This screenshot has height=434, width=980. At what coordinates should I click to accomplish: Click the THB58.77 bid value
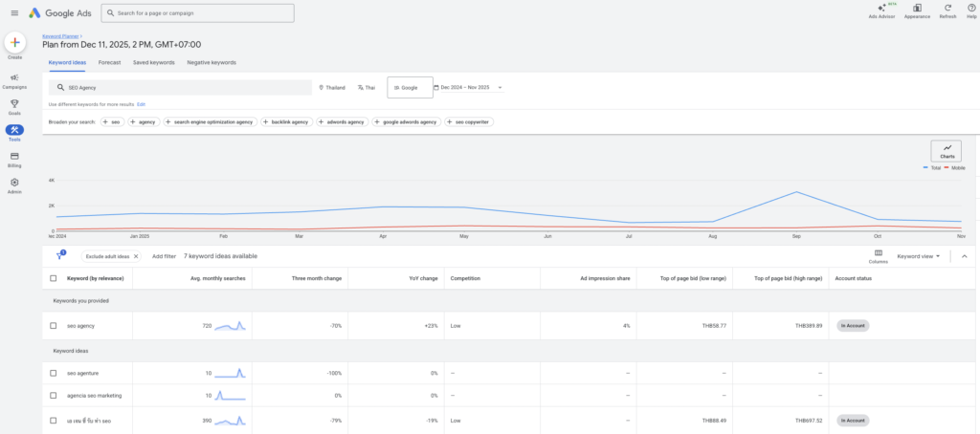pos(714,325)
